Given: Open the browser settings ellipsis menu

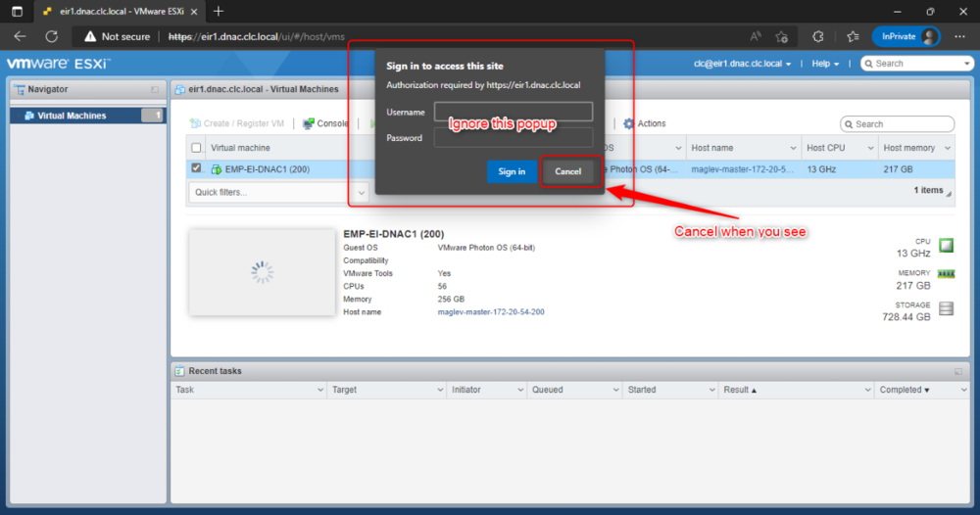Looking at the screenshot, I should 960,36.
